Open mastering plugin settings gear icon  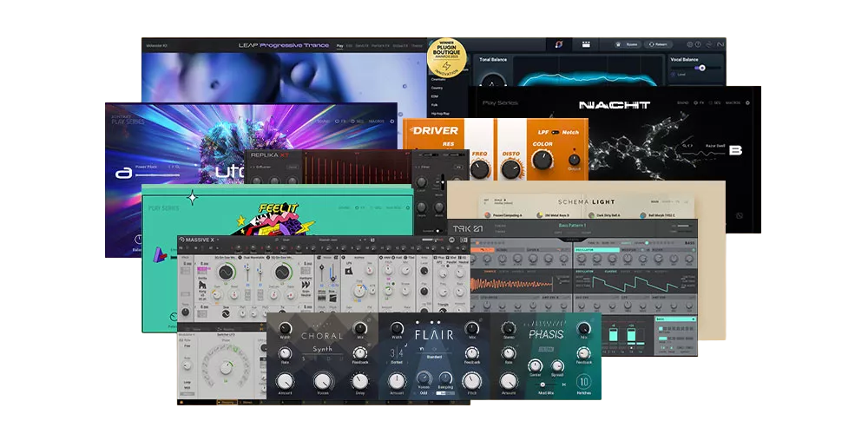point(690,44)
